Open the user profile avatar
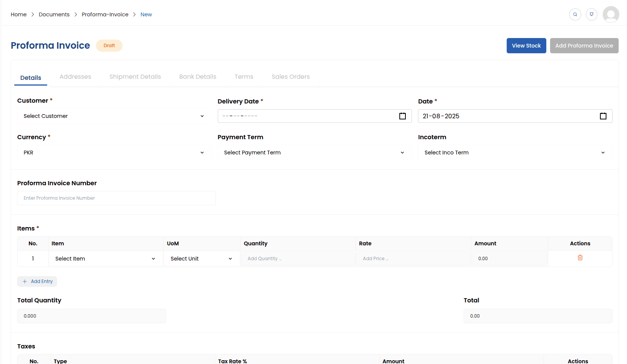This screenshot has height=364, width=627. click(611, 14)
